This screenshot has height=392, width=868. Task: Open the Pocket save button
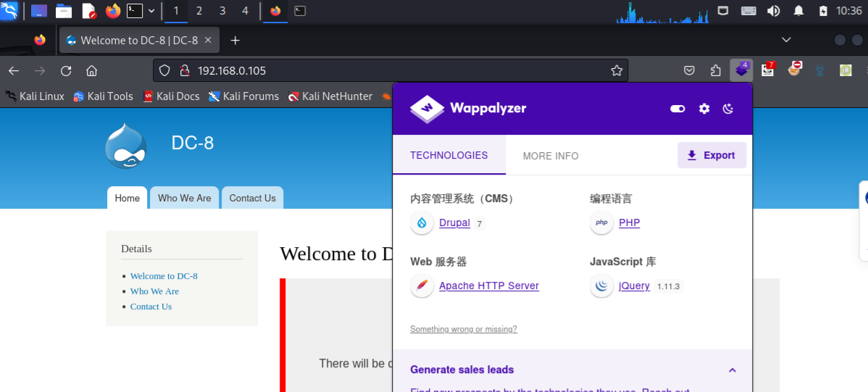689,70
